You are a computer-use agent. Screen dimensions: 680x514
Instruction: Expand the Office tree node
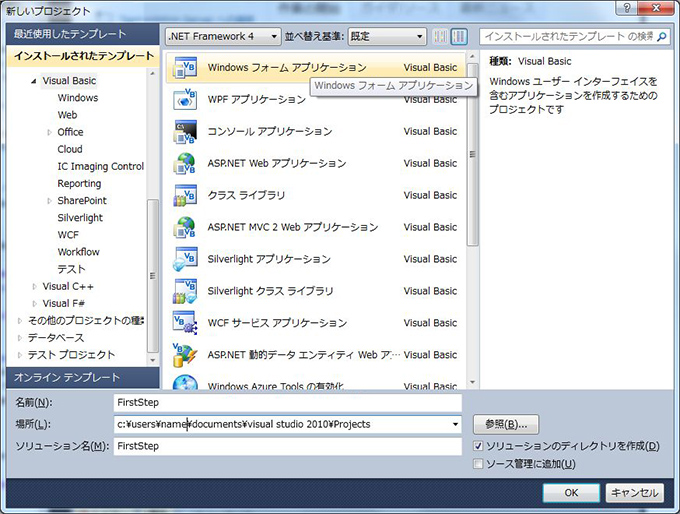pyautogui.click(x=49, y=132)
